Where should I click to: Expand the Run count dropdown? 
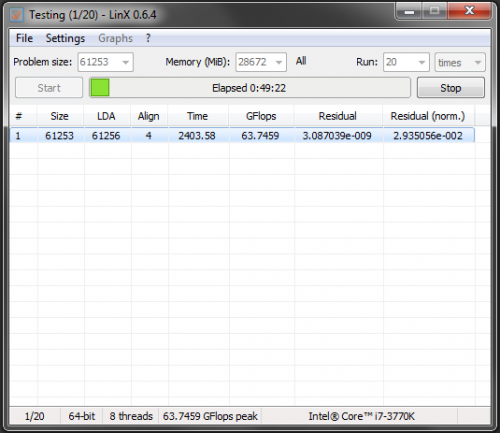point(421,62)
